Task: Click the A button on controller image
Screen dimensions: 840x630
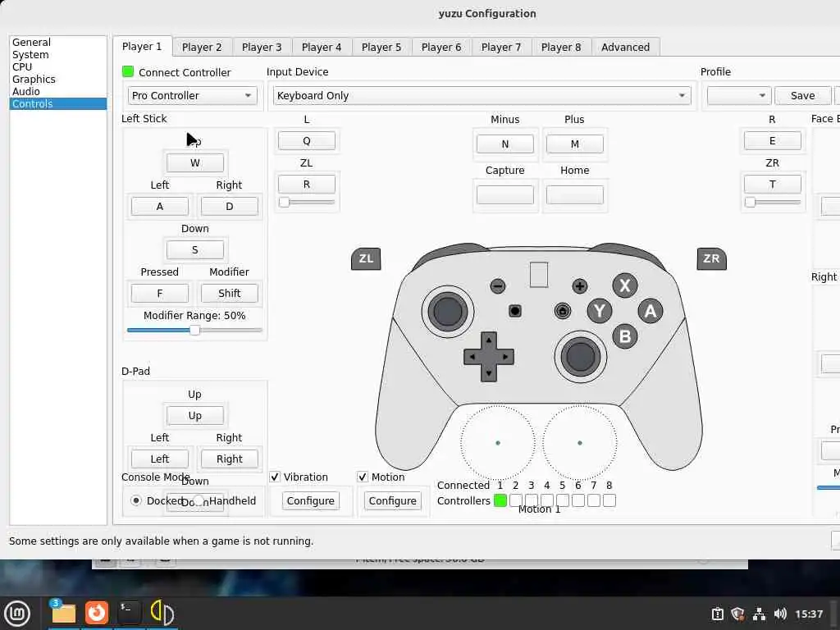Action: click(651, 311)
